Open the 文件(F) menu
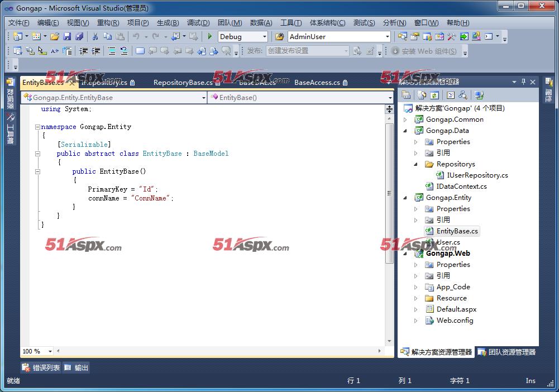This screenshot has height=392, width=559. pyautogui.click(x=18, y=23)
